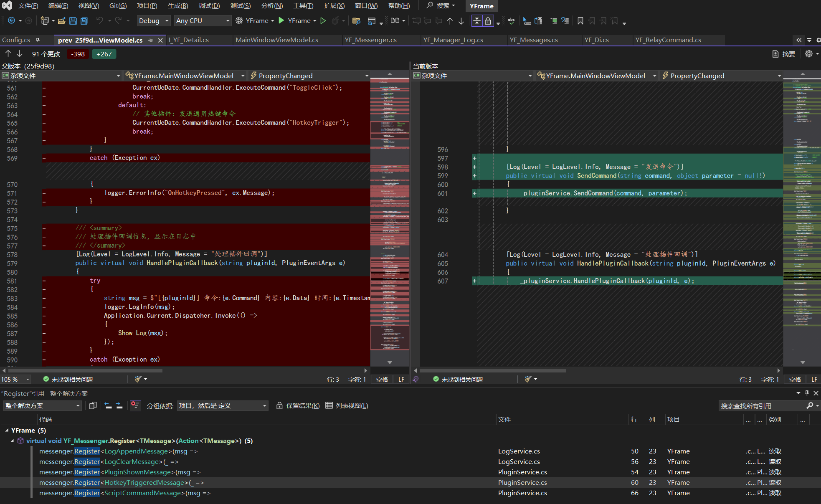Switch to the YF_Messenger.cs tab
The width and height of the screenshot is (821, 504).
(x=371, y=40)
